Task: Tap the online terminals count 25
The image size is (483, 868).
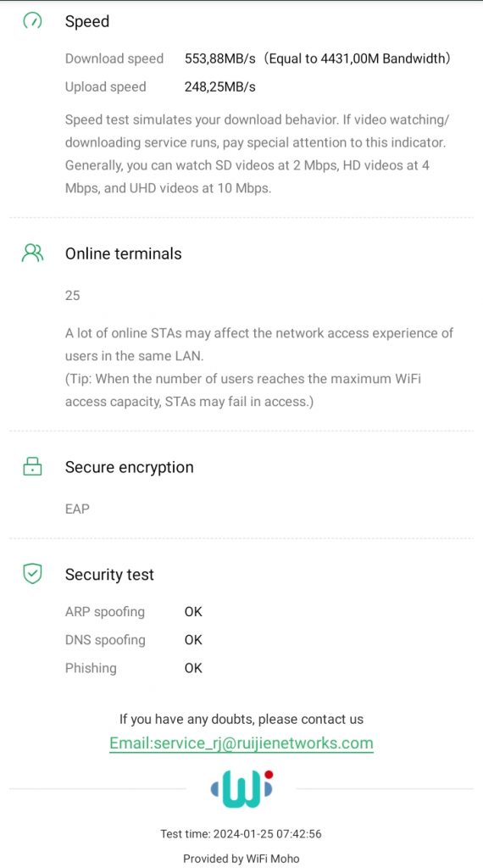Action: pos(73,296)
